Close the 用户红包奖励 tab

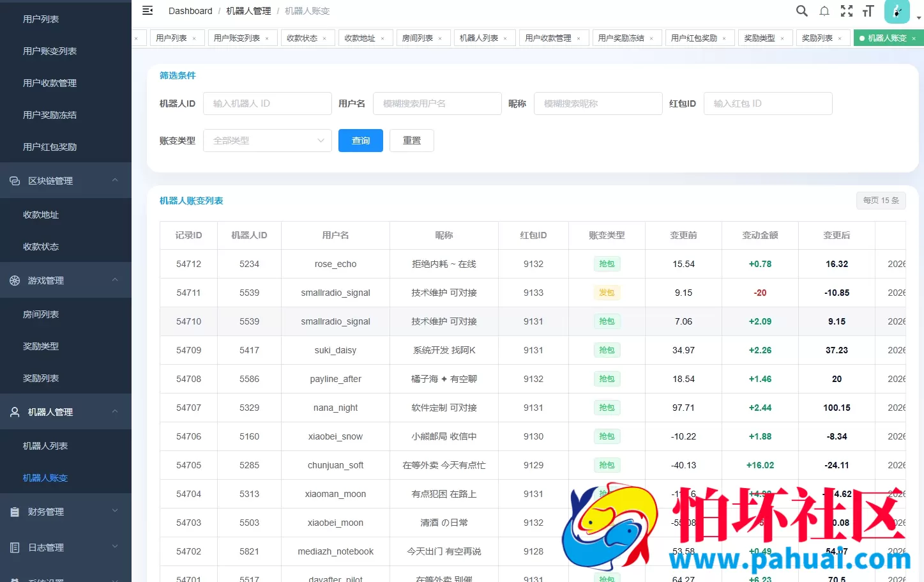click(724, 38)
